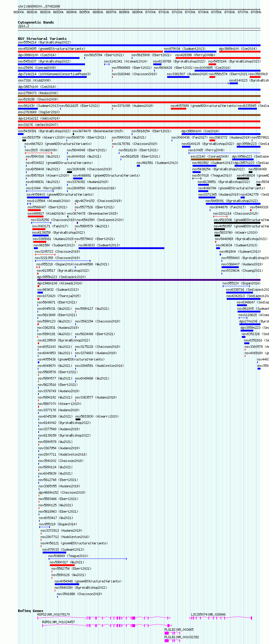The height and width of the screenshot is (644, 269).
Task: Open variant nsv3541886 (Chaisson2019)
Action: tap(57, 597)
